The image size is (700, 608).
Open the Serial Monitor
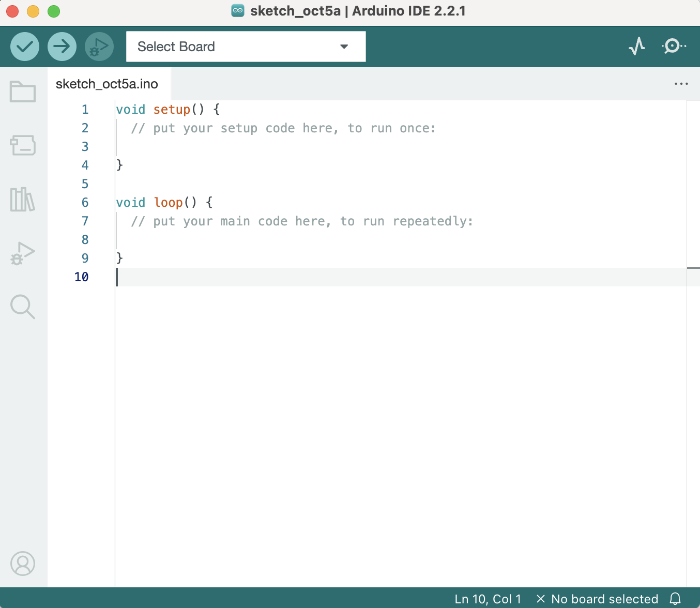coord(674,46)
